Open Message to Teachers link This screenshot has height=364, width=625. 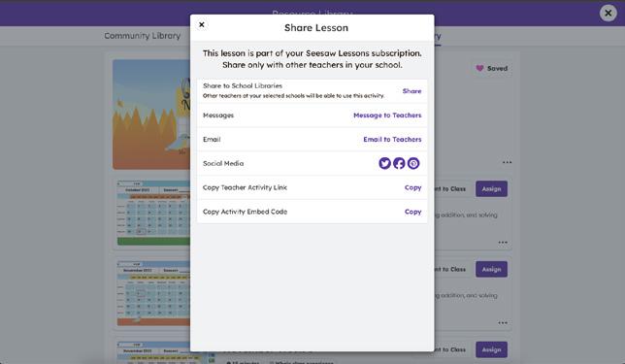[x=387, y=116]
